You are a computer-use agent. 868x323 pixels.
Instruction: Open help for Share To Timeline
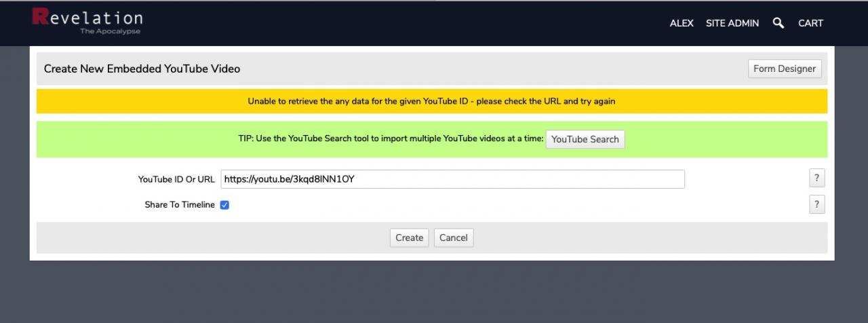coord(816,204)
